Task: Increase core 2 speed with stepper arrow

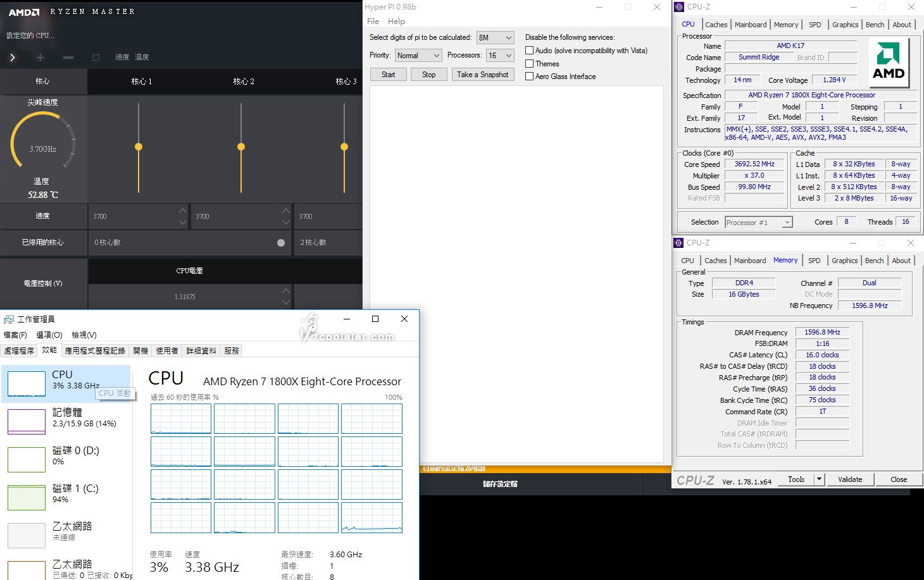Action: point(286,211)
